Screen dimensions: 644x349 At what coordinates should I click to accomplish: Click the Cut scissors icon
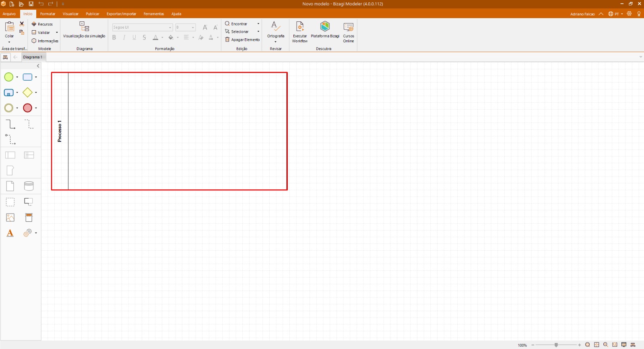22,24
